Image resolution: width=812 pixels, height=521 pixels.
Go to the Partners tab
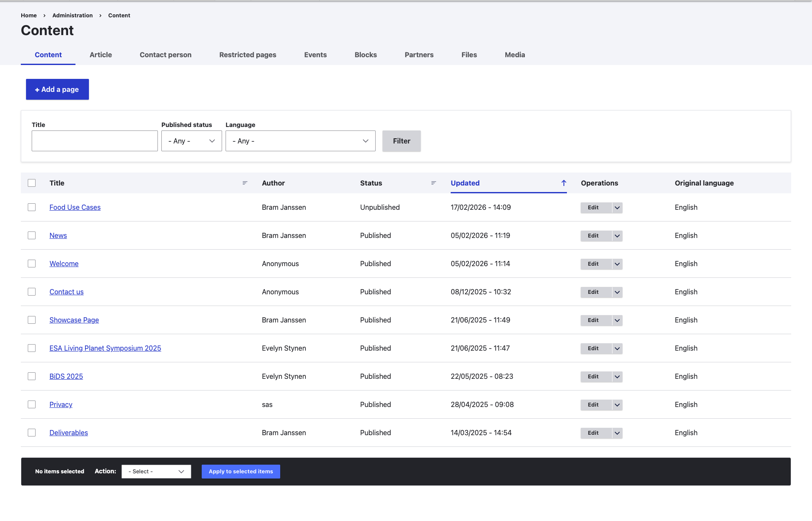point(419,55)
